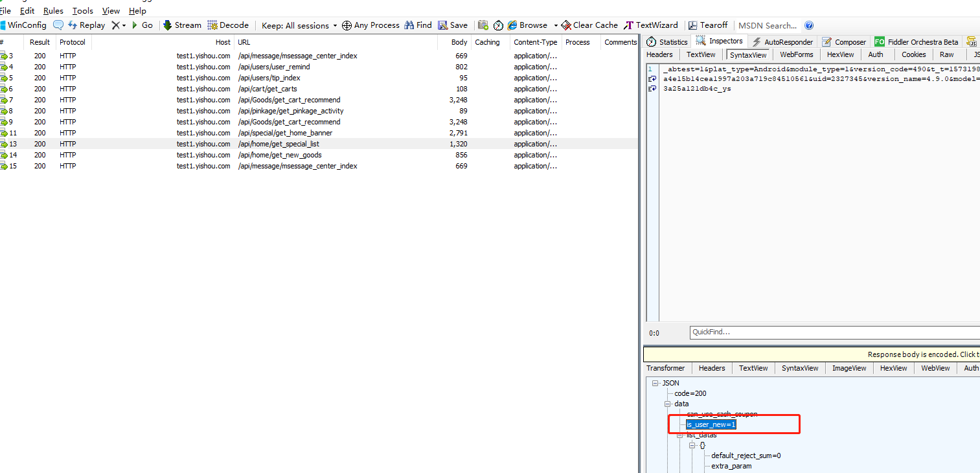Screen dimensions: 980x473
Task: Open WinConfig from the toolbar
Action: click(x=23, y=25)
